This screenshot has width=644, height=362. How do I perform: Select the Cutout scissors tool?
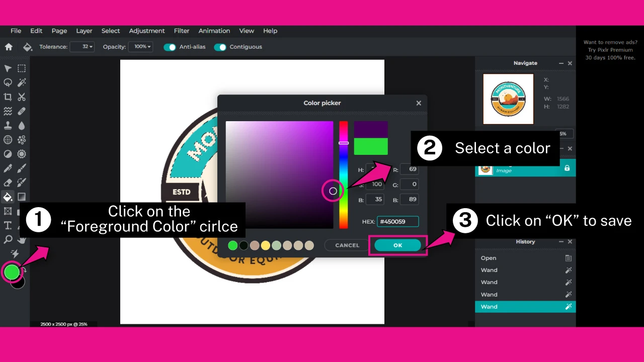[22, 97]
